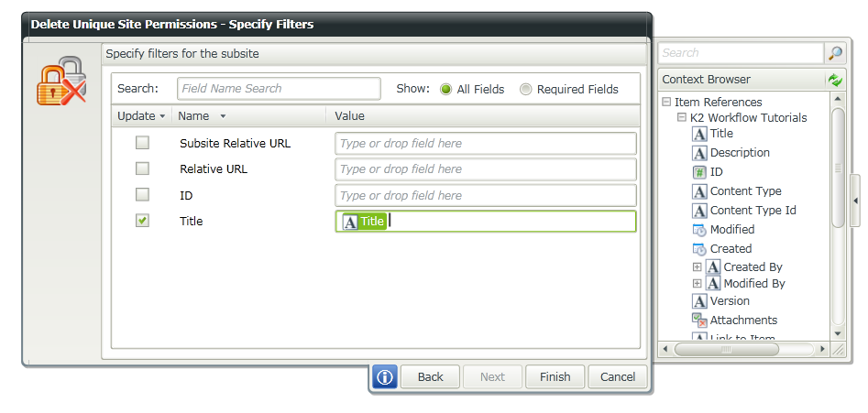868x413 pixels.
Task: Click the ID field number icon
Action: (699, 172)
